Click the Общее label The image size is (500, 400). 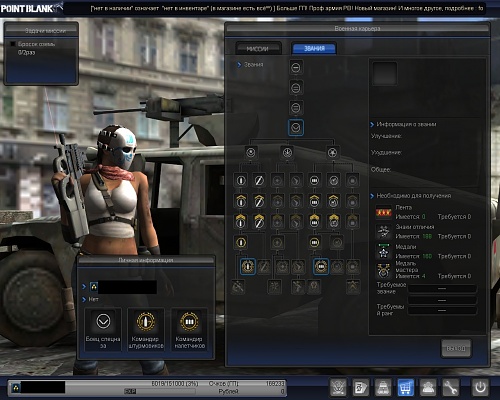pos(381,169)
